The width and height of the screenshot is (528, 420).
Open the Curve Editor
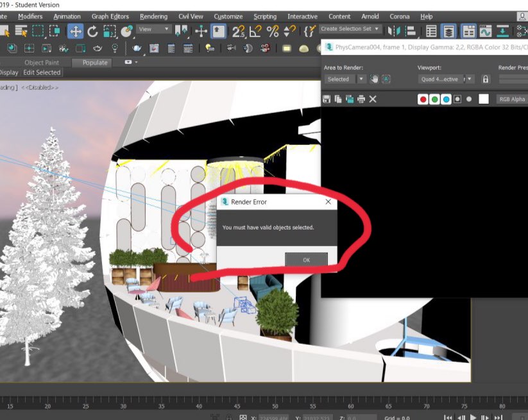[x=485, y=31]
